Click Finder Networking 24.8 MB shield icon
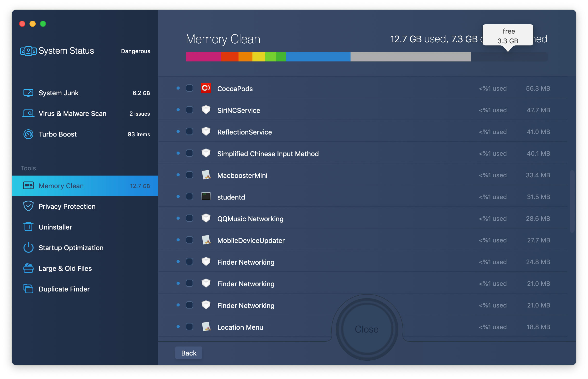588x379 pixels. pyautogui.click(x=206, y=262)
